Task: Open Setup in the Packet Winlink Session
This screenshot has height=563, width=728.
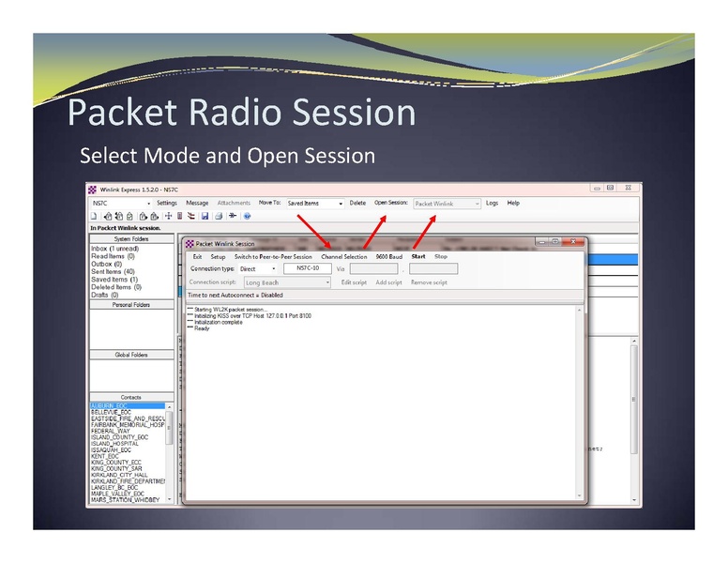Action: 218,256
